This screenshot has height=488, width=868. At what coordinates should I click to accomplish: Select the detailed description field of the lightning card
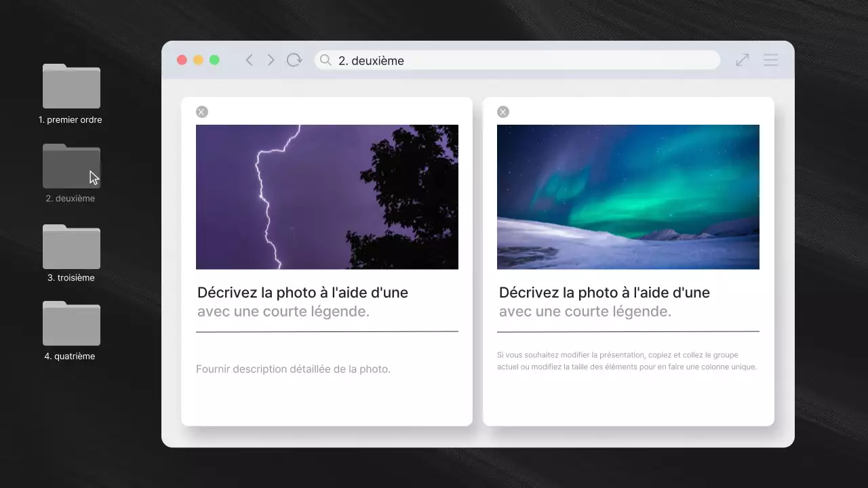point(293,369)
